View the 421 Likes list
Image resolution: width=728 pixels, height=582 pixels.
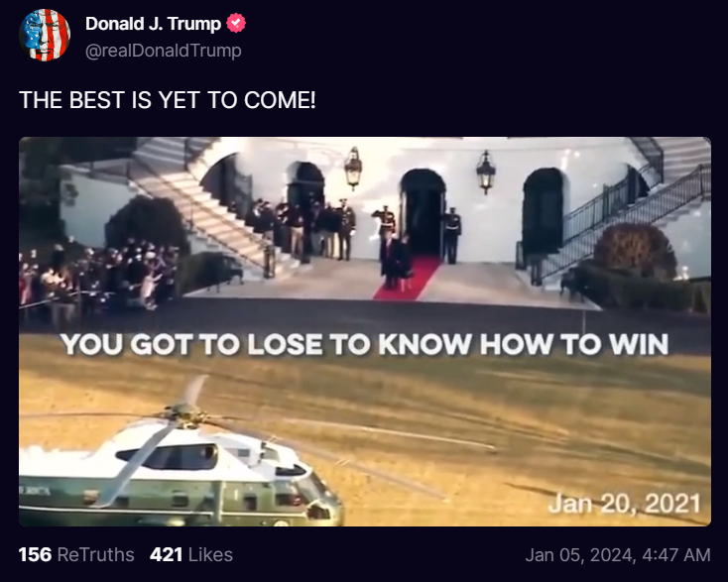[x=191, y=554]
